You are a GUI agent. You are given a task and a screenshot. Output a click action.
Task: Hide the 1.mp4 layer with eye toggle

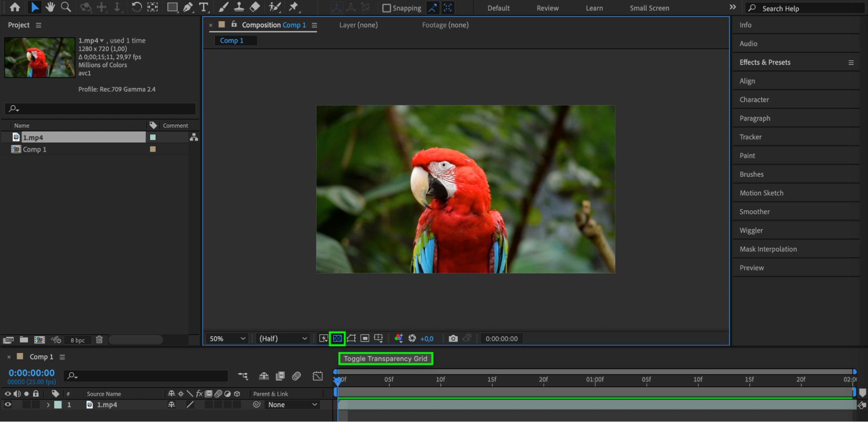(8, 404)
